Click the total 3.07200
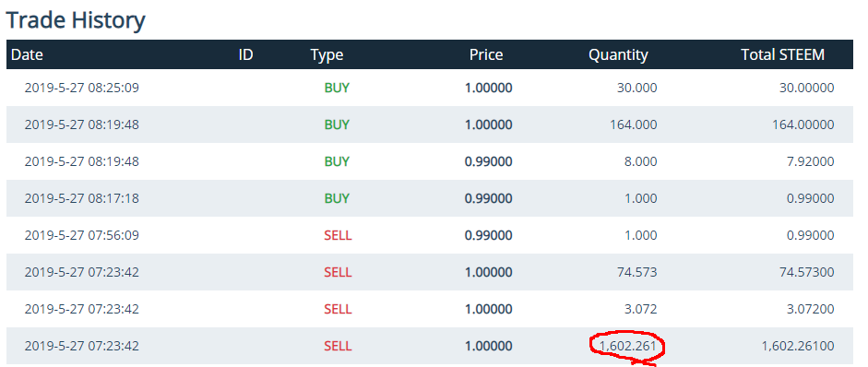868x367 pixels. [x=811, y=309]
